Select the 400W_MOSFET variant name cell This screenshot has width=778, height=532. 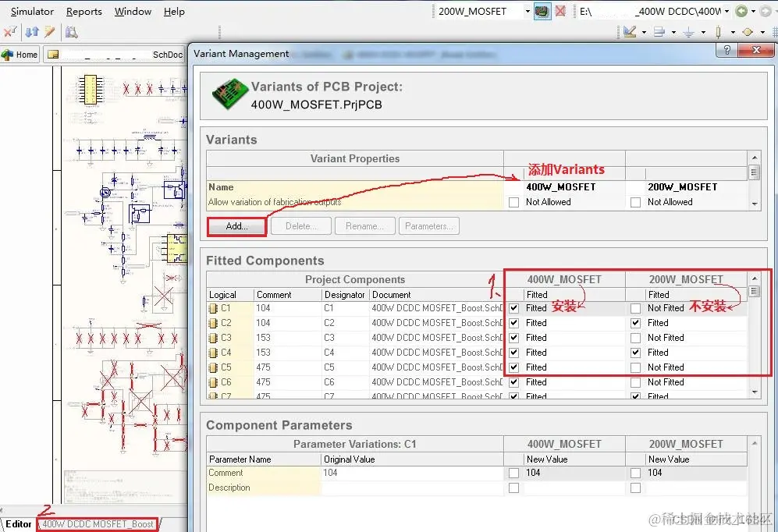[564, 187]
